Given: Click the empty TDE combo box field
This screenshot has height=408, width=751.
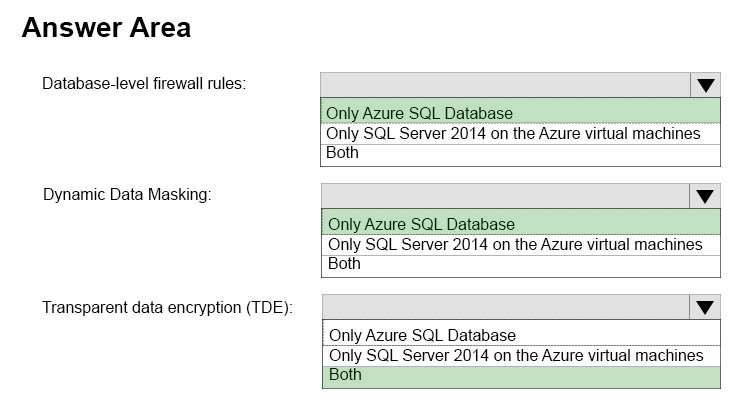Looking at the screenshot, I should [506, 307].
